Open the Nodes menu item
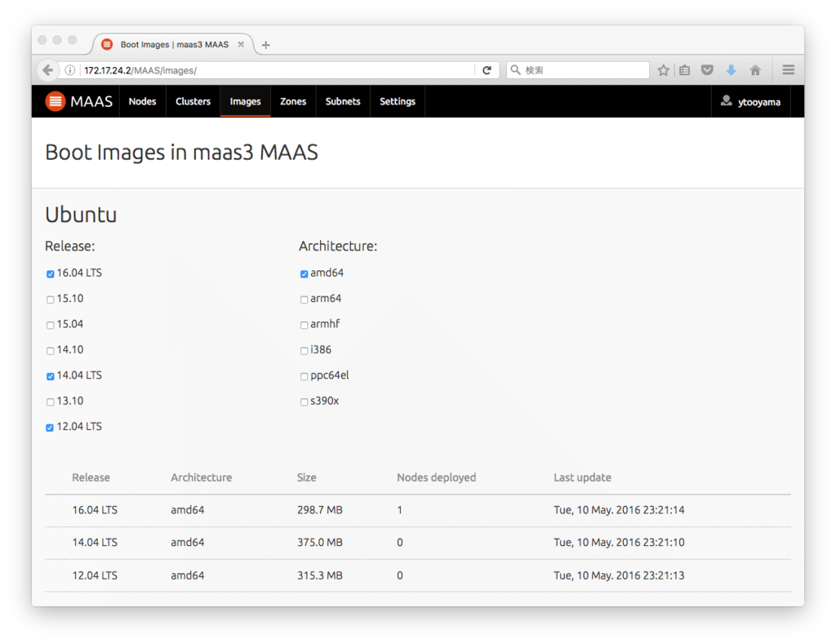This screenshot has height=644, width=836. [x=142, y=101]
